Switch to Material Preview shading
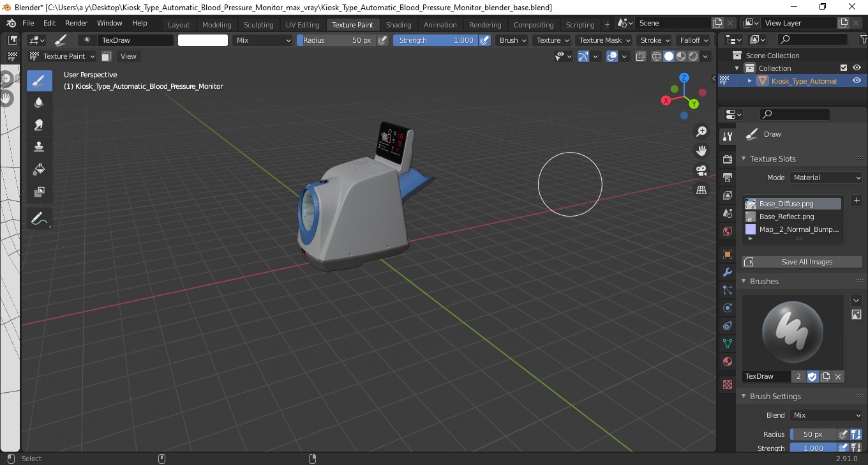The image size is (868, 465). [681, 56]
